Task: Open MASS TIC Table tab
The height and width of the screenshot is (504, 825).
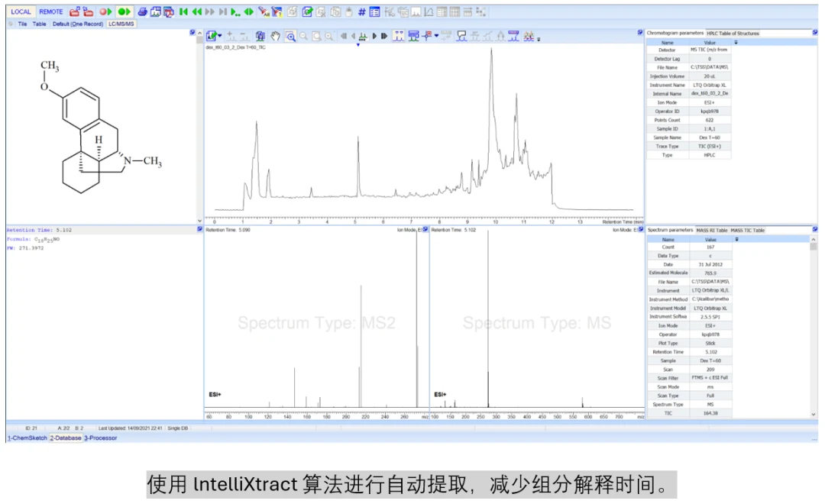Action: tap(748, 230)
